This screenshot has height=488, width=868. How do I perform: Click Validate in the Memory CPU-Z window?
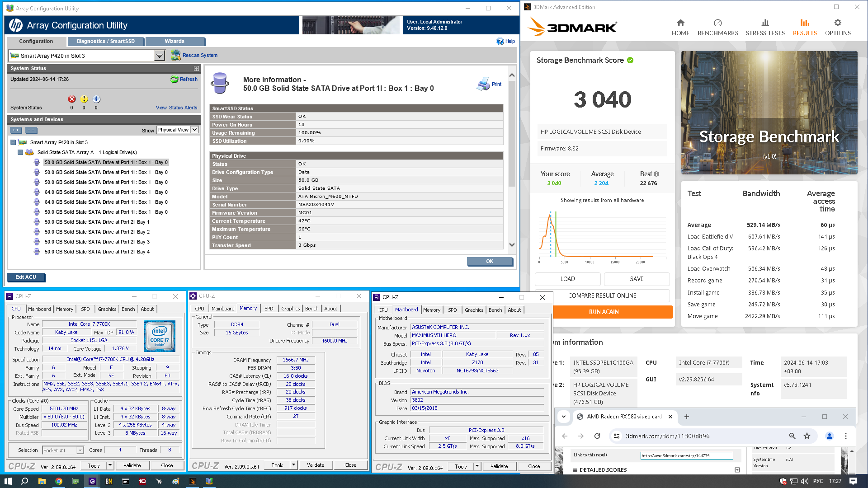pos(316,465)
